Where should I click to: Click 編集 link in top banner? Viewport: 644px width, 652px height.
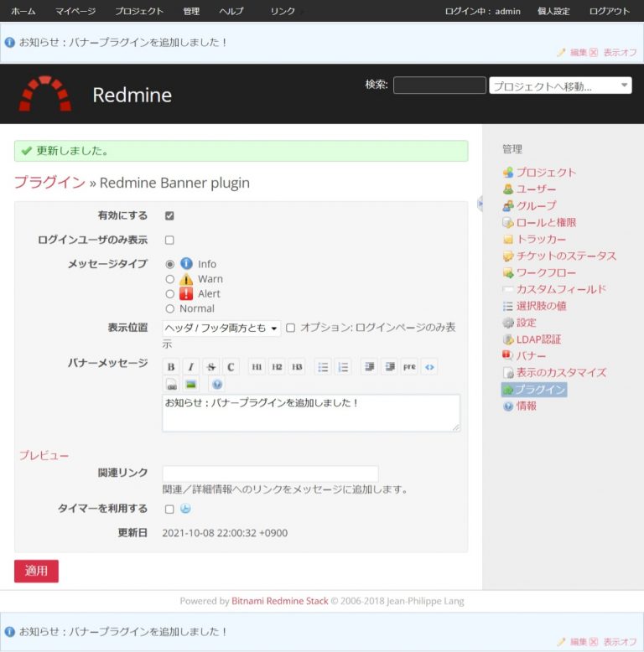click(579, 53)
